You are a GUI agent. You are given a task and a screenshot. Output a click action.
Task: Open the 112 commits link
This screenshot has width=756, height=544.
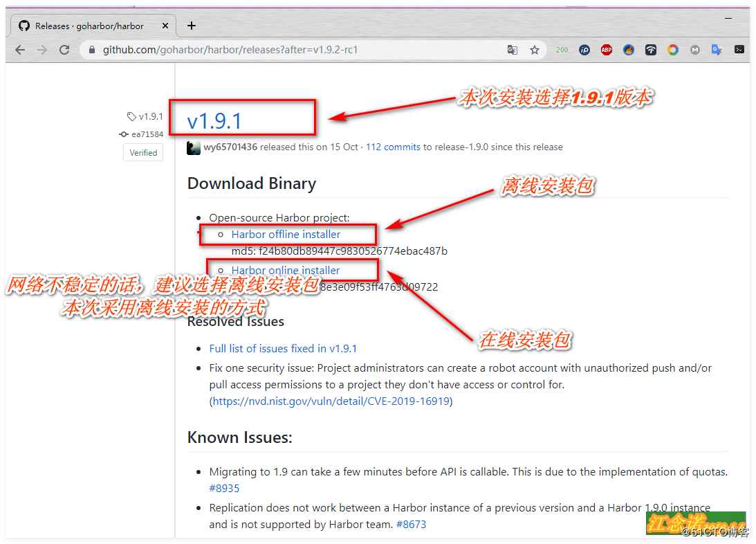coord(393,147)
